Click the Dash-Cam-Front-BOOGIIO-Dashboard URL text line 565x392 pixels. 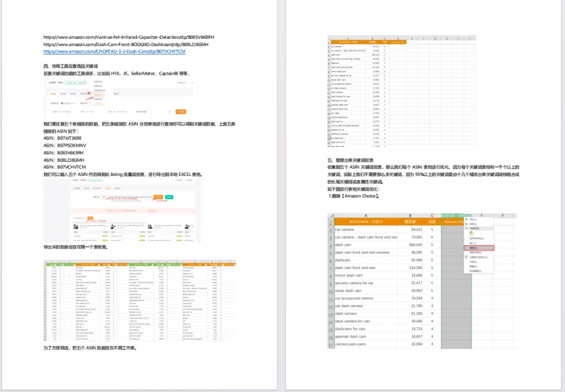pos(126,44)
